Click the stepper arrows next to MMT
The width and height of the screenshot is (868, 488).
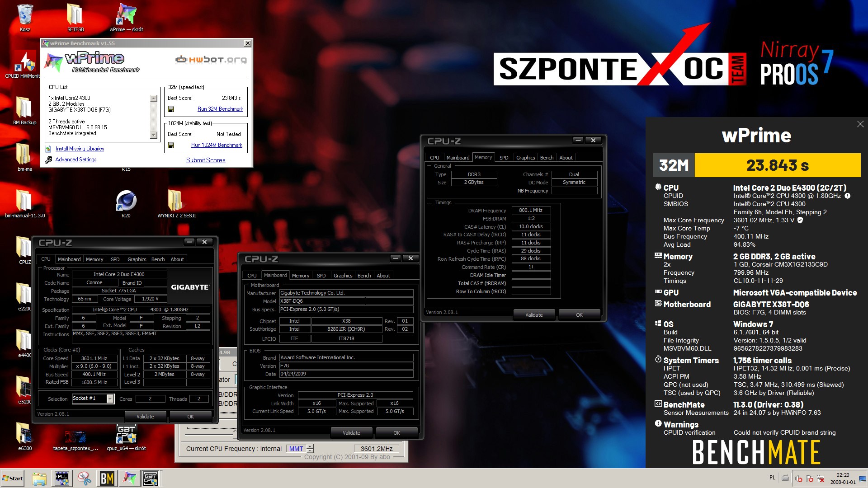pos(310,449)
